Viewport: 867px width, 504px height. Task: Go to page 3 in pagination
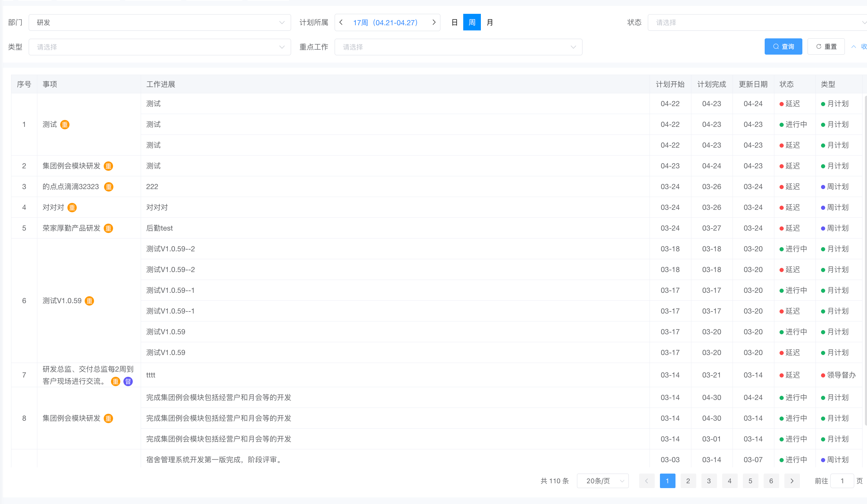click(x=709, y=481)
